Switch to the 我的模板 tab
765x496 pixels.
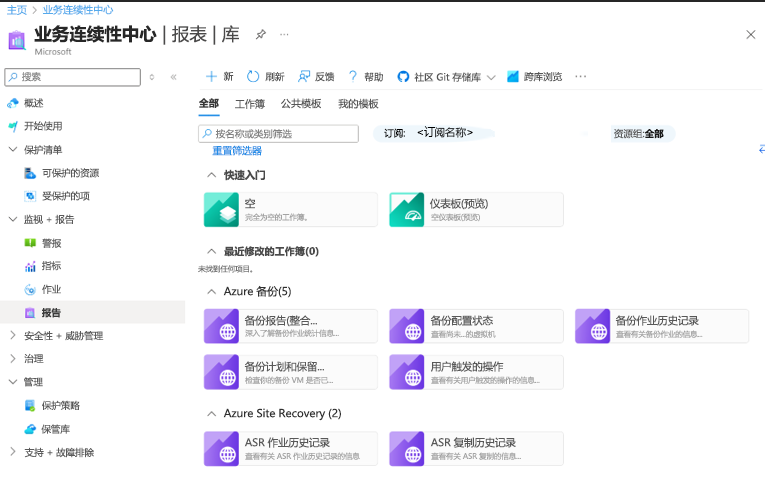[x=358, y=104]
